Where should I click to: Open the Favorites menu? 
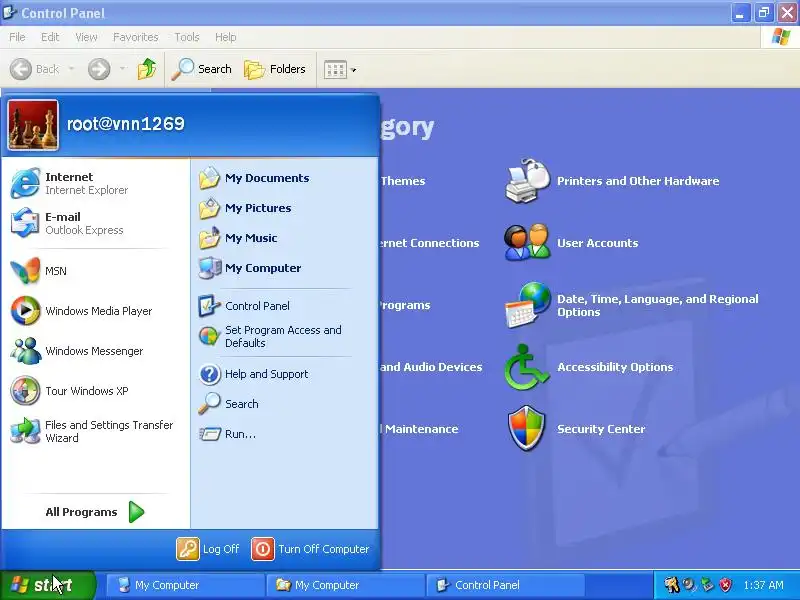pos(136,37)
